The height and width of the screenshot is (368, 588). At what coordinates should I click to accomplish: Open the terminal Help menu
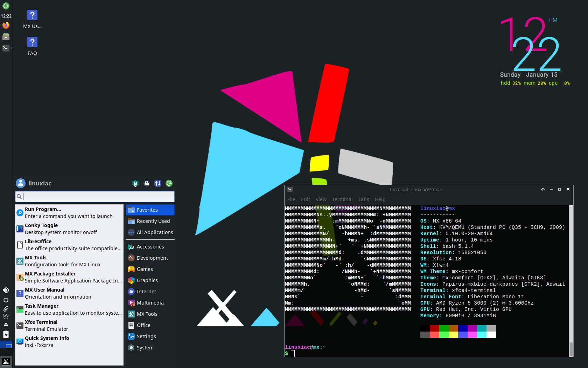pyautogui.click(x=380, y=199)
